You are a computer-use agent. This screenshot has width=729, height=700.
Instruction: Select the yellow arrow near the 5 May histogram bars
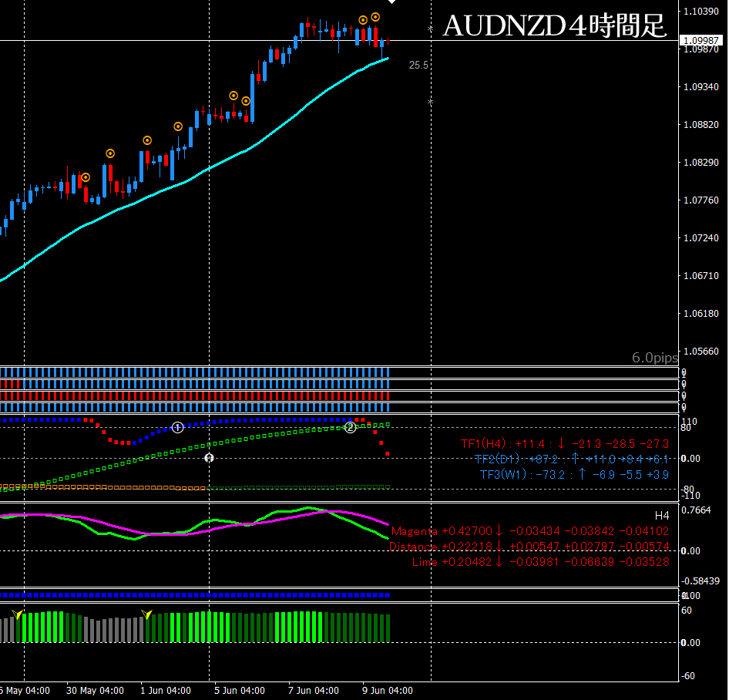(x=17, y=615)
